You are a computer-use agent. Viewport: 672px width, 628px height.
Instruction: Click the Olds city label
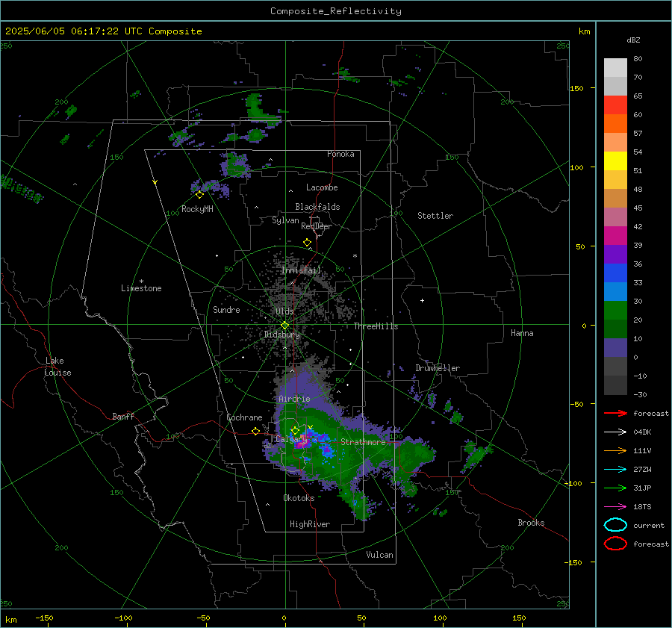(284, 311)
